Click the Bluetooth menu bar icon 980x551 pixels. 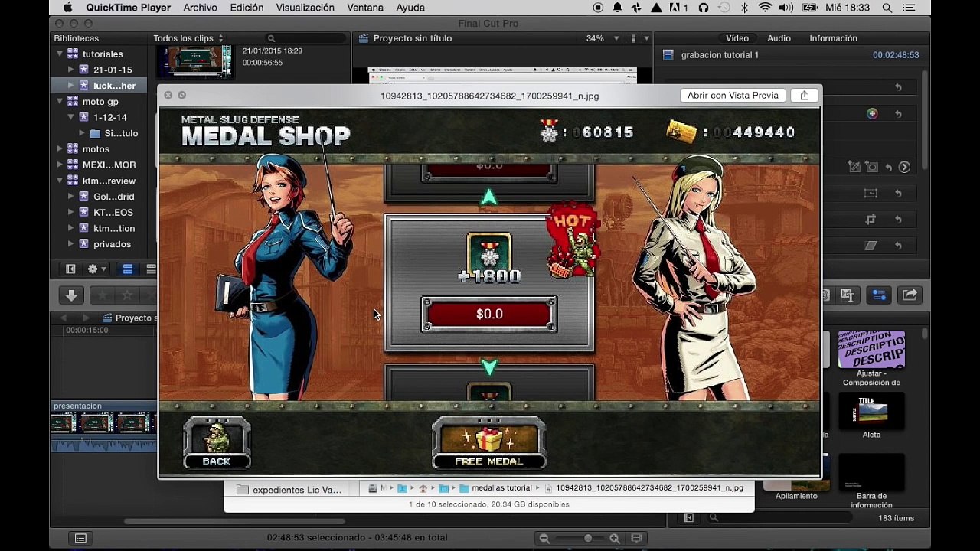745,8
